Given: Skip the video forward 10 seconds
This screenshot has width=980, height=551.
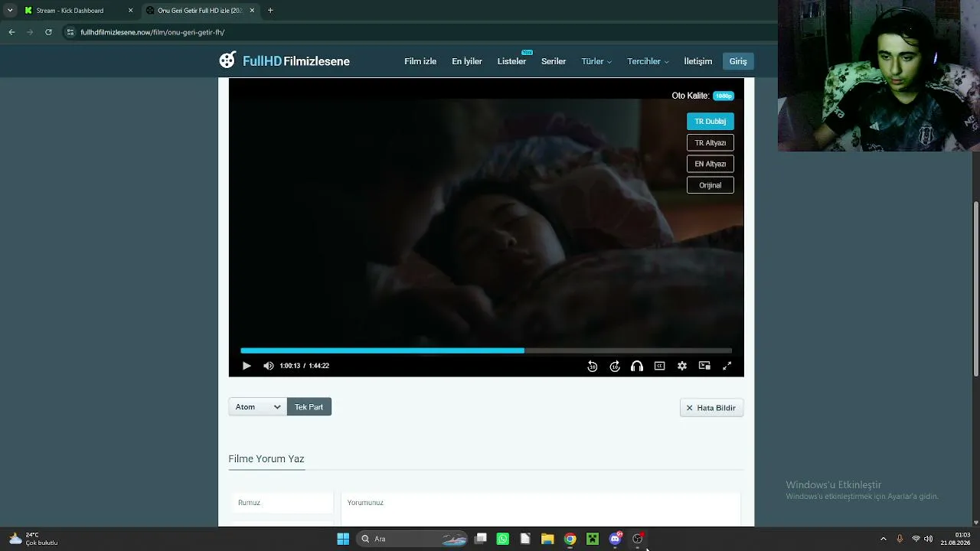Looking at the screenshot, I should [x=614, y=366].
